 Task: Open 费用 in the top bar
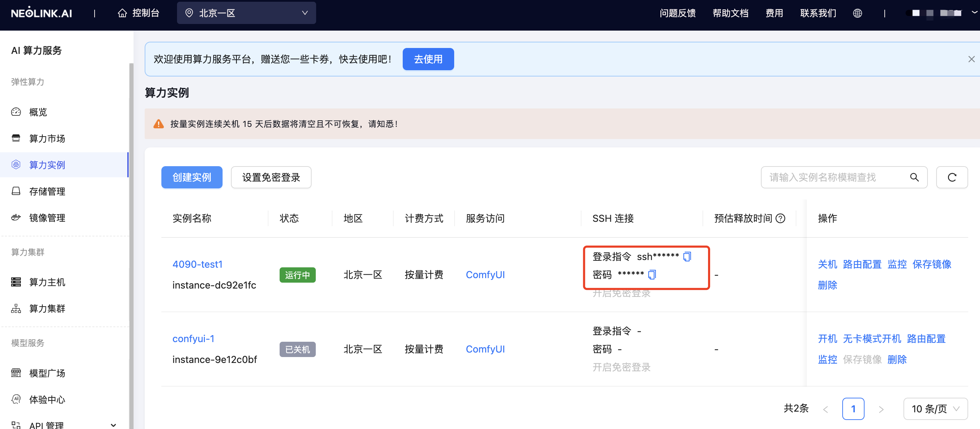(x=774, y=13)
